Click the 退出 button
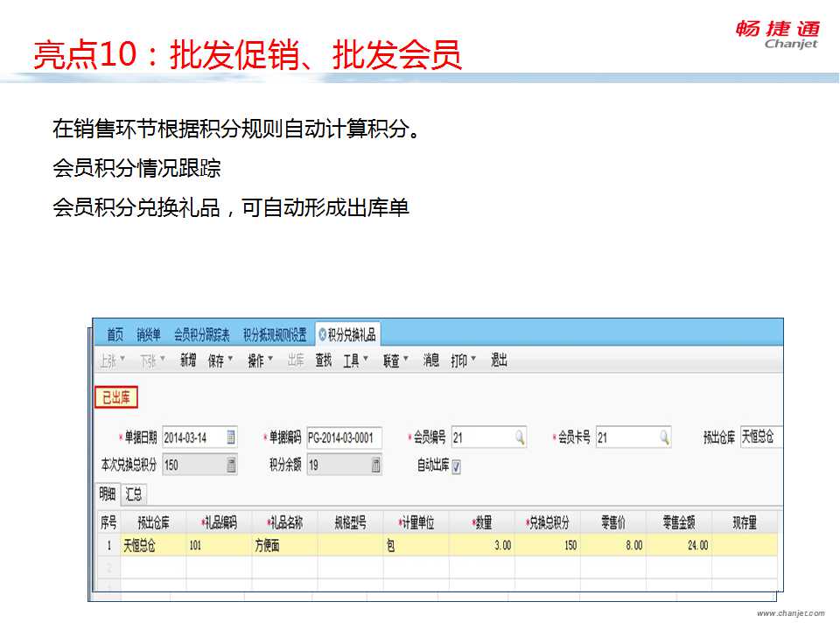 coord(499,360)
